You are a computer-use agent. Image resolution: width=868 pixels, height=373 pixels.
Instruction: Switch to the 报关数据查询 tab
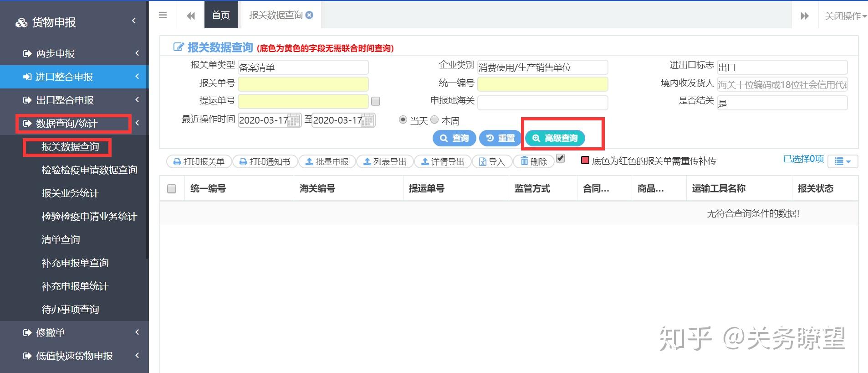(276, 15)
